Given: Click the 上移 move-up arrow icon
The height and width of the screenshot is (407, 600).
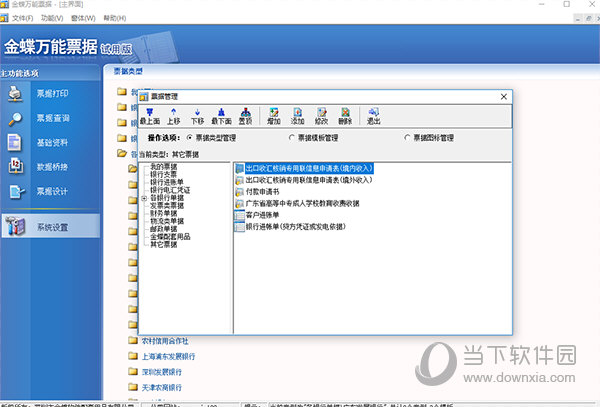Looking at the screenshot, I should pyautogui.click(x=173, y=112).
